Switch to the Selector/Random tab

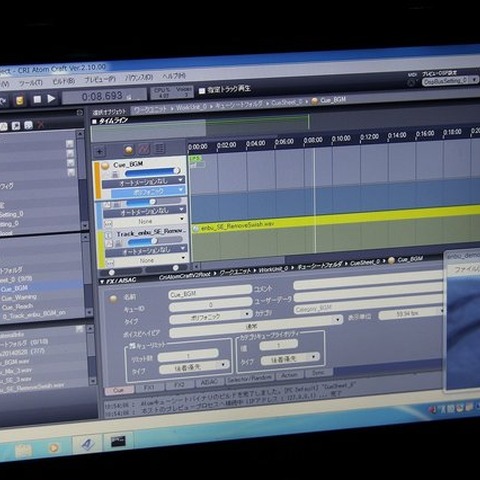(250, 379)
